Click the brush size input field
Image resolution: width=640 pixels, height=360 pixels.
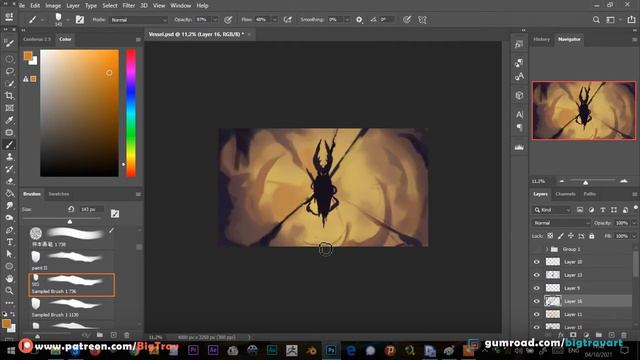(91, 209)
